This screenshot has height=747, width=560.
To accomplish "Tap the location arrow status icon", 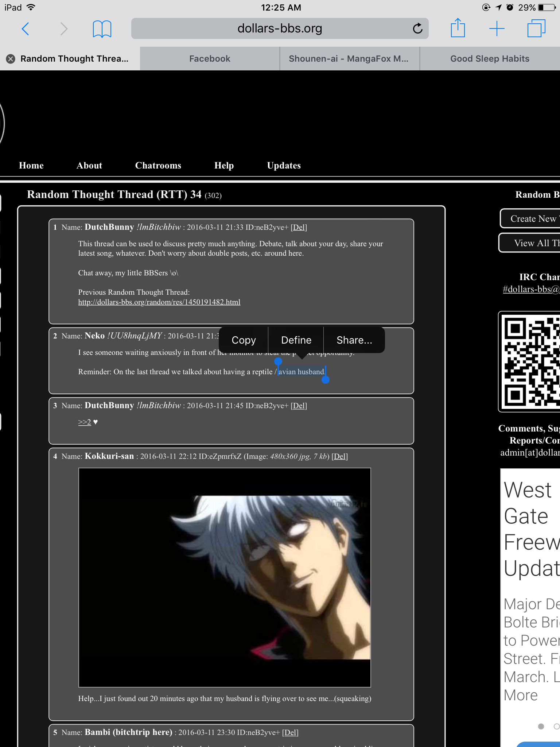I will pyautogui.click(x=498, y=7).
